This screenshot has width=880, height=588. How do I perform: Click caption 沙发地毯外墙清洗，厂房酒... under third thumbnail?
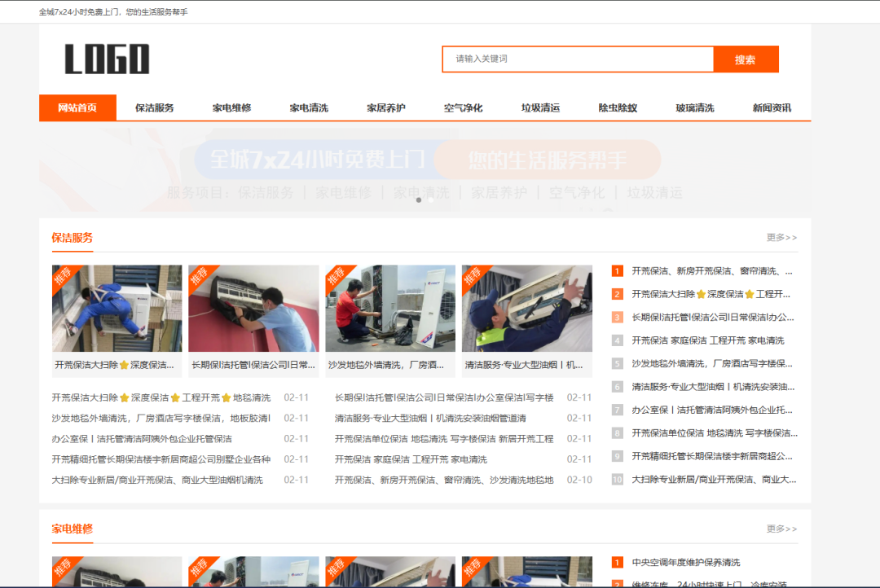[386, 365]
